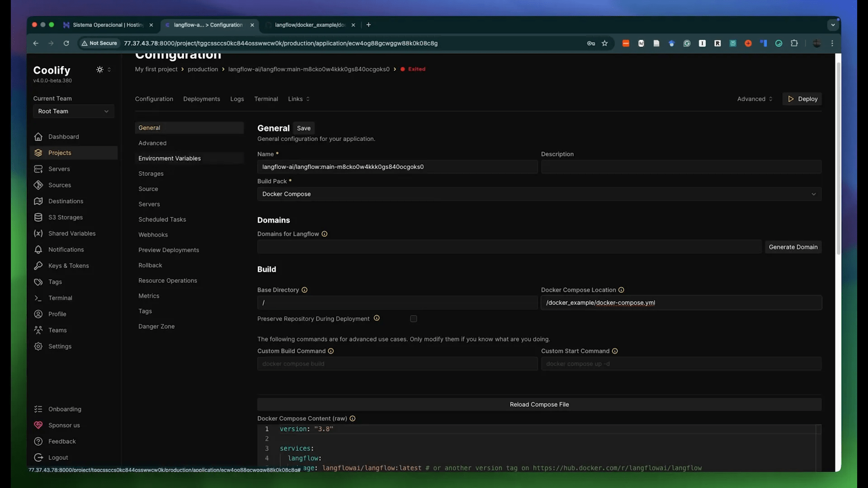Click the Docker Compose Location input field
Screen dimensions: 868x488
681,303
